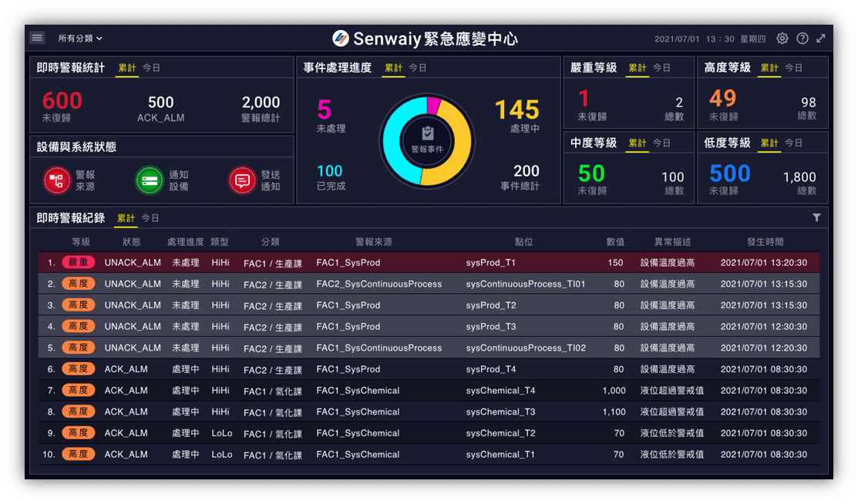858x504 pixels.
Task: Open the alarm records filter icon
Action: [x=816, y=218]
